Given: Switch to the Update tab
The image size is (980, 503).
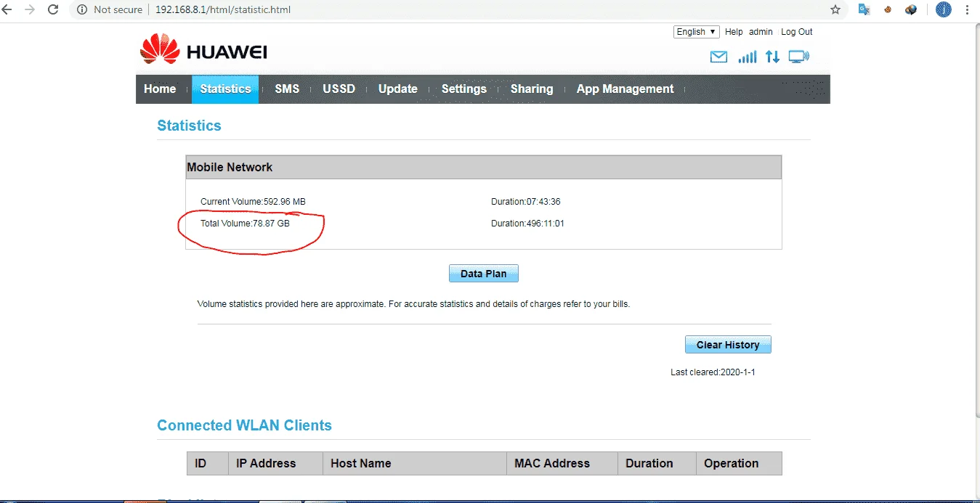Looking at the screenshot, I should [398, 89].
